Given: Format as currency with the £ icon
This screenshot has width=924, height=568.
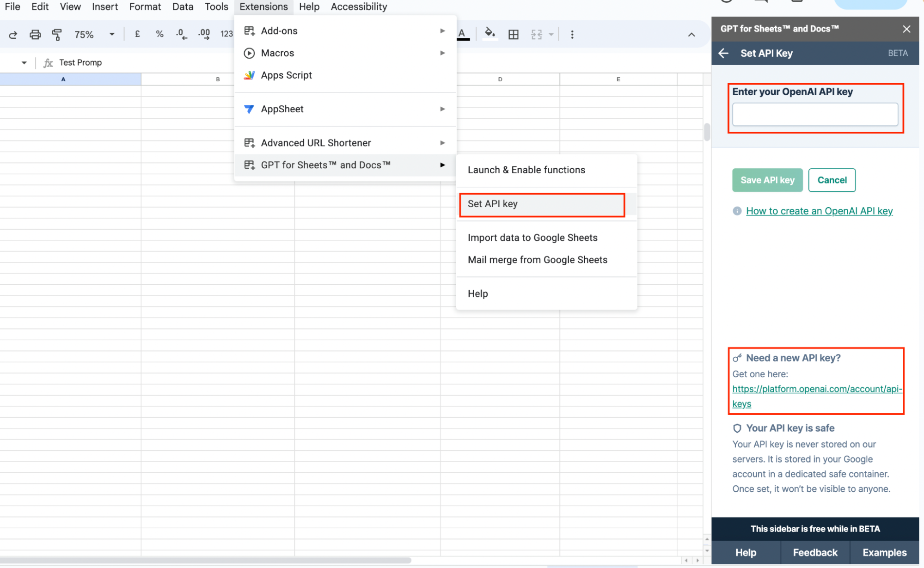Looking at the screenshot, I should [137, 34].
